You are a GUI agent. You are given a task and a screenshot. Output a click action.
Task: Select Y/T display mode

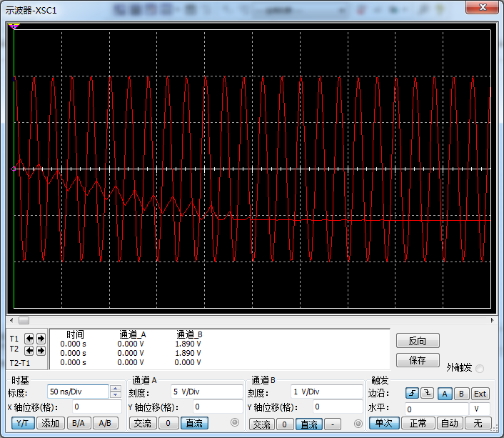pos(23,423)
